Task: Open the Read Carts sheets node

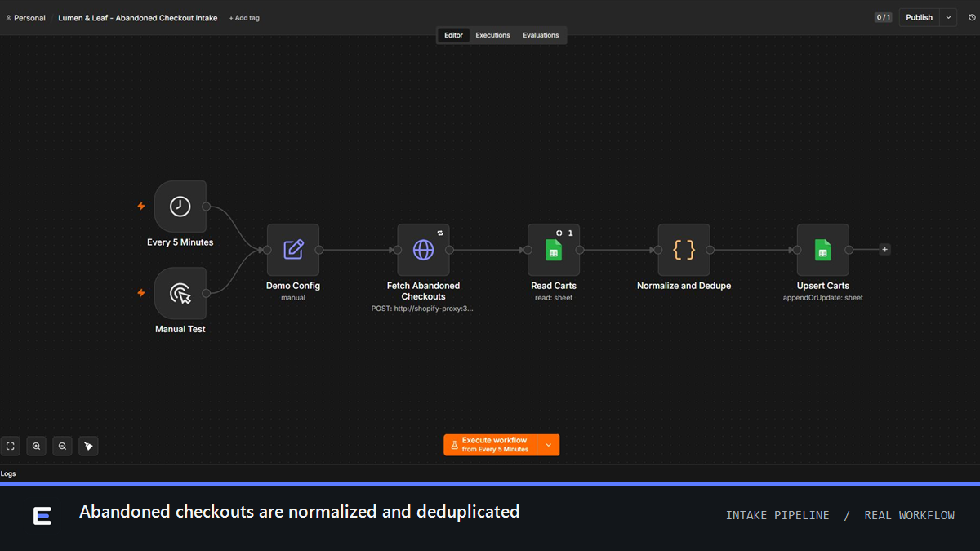Action: (554, 250)
